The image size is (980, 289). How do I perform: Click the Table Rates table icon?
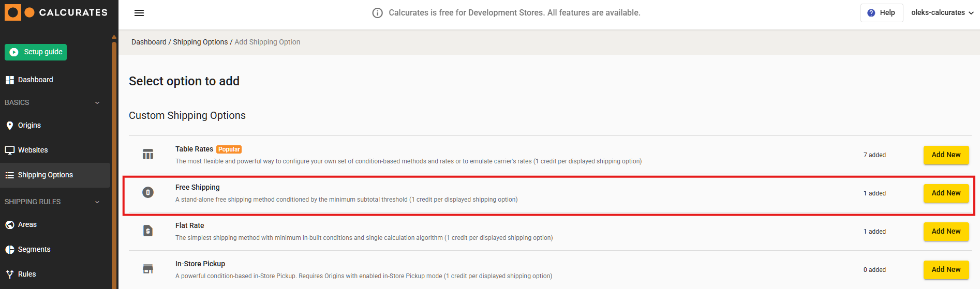[x=148, y=154]
